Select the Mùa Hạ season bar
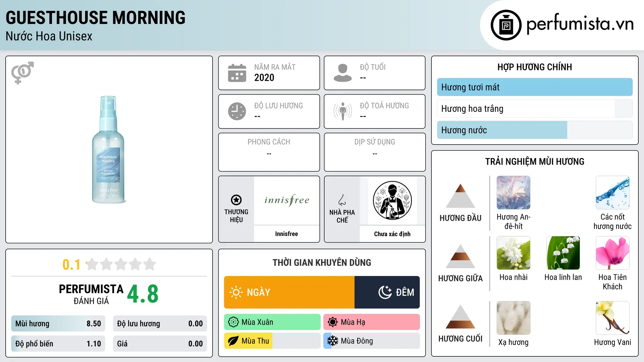The width and height of the screenshot is (644, 362). point(372,322)
